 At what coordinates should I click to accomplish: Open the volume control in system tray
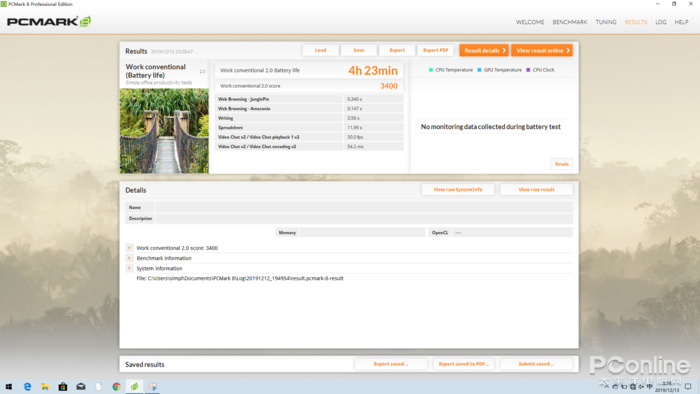point(641,386)
